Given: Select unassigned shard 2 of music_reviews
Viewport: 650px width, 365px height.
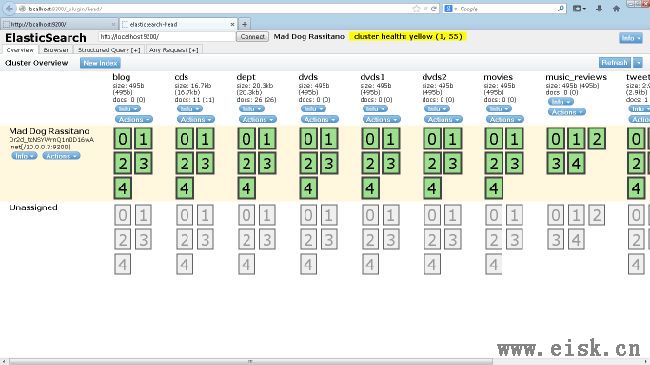Looking at the screenshot, I should (597, 215).
